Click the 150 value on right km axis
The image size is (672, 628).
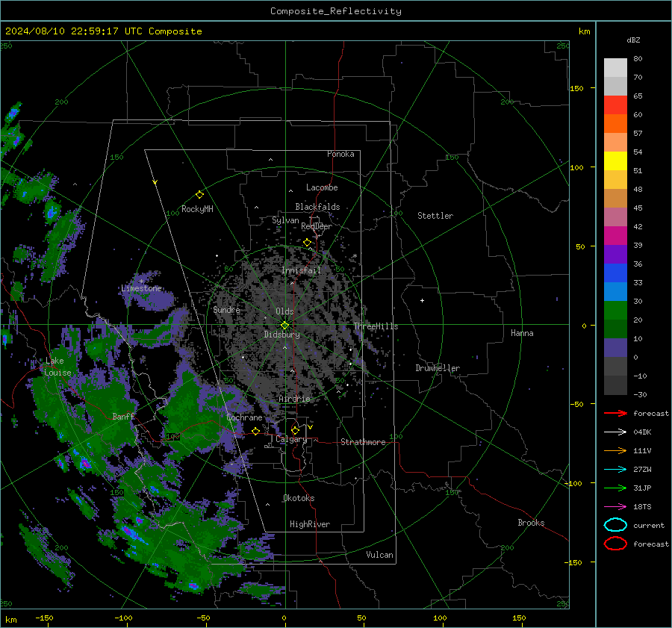[x=576, y=88]
